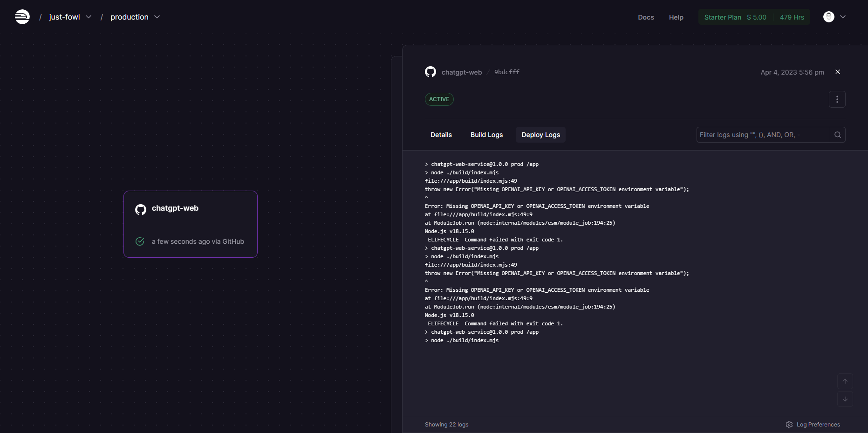Viewport: 868px width, 433px height.
Task: Click the log search magnifier icon
Action: click(x=838, y=135)
